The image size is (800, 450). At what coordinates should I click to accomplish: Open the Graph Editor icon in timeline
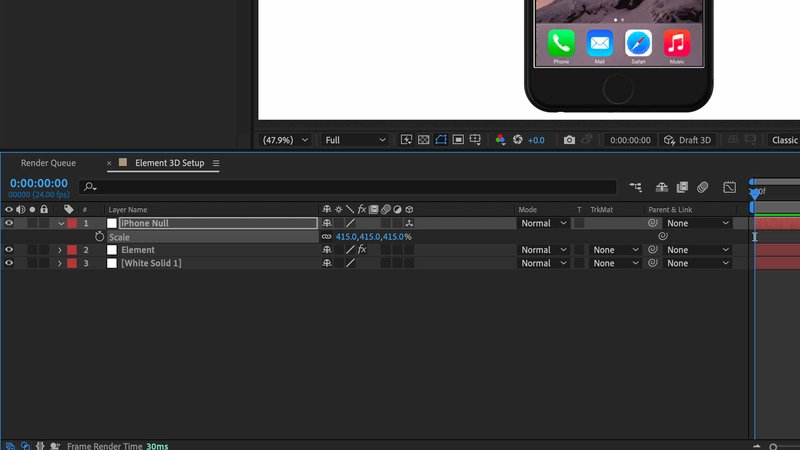(729, 187)
